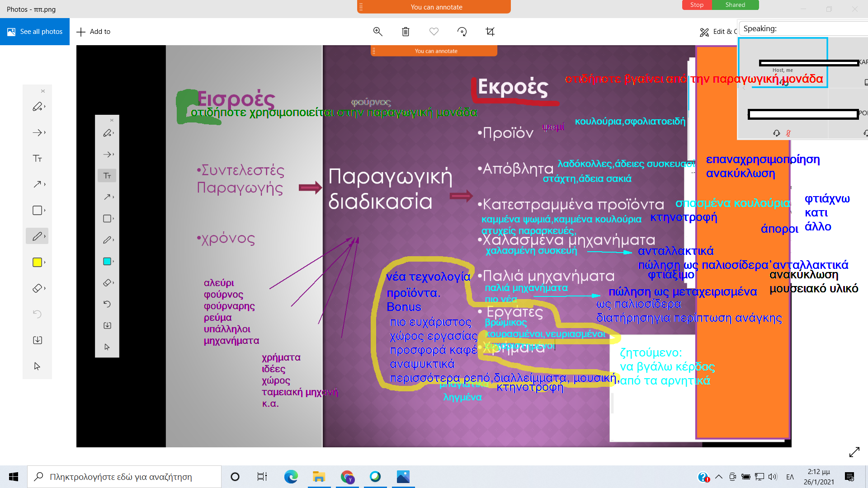Rotate the photo with the rotate icon
Viewport: 868px width, 488px height.
(x=462, y=32)
